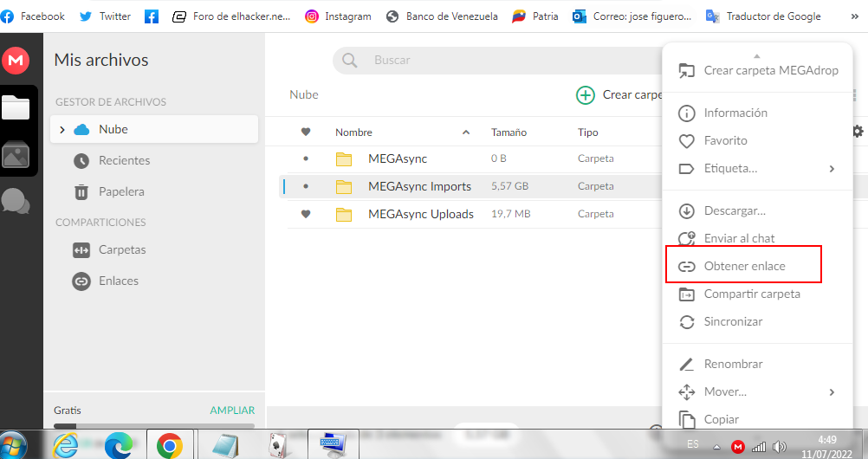Click the MEGAsync Imports folder icon
The height and width of the screenshot is (459, 868).
click(344, 186)
